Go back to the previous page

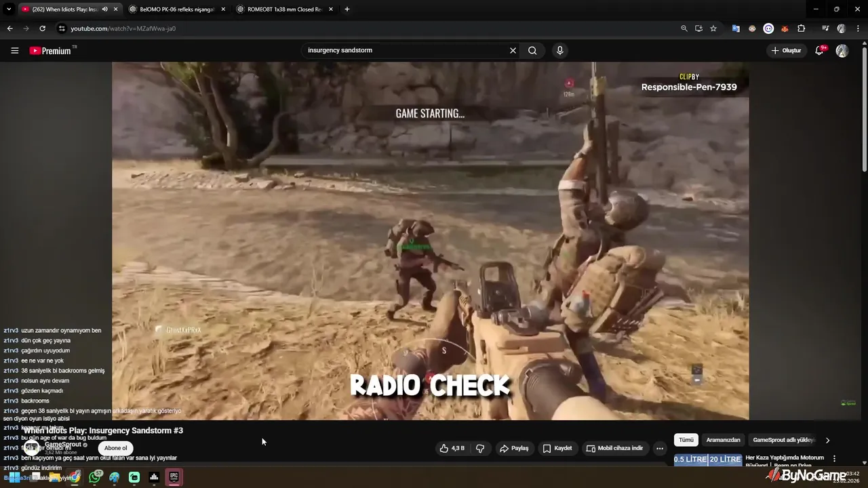pyautogui.click(x=9, y=28)
